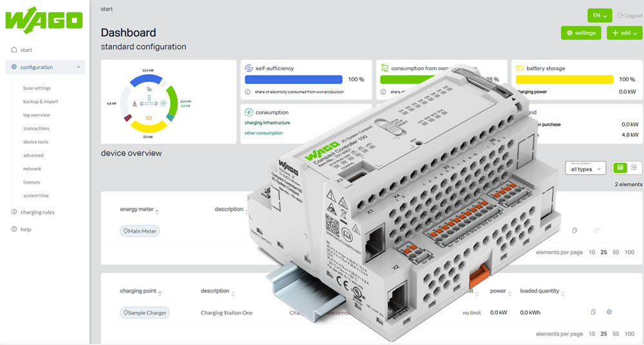Click the green settings button

[x=580, y=33]
